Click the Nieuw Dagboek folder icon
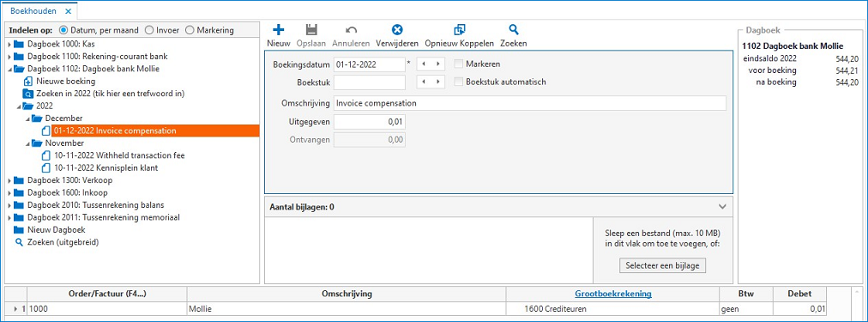Image resolution: width=868 pixels, height=322 pixels. pos(18,229)
